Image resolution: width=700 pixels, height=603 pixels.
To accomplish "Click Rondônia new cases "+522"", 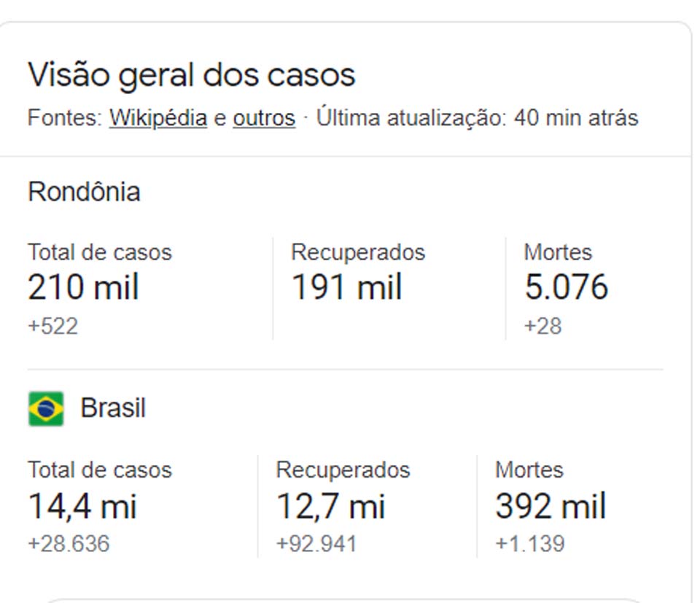I will (x=52, y=325).
